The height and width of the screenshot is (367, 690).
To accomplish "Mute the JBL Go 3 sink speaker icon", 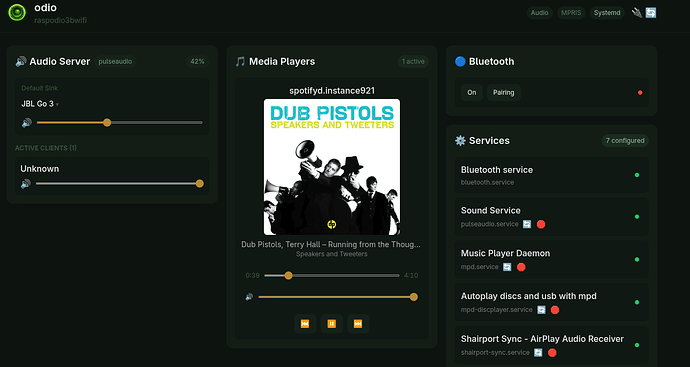I will point(27,123).
